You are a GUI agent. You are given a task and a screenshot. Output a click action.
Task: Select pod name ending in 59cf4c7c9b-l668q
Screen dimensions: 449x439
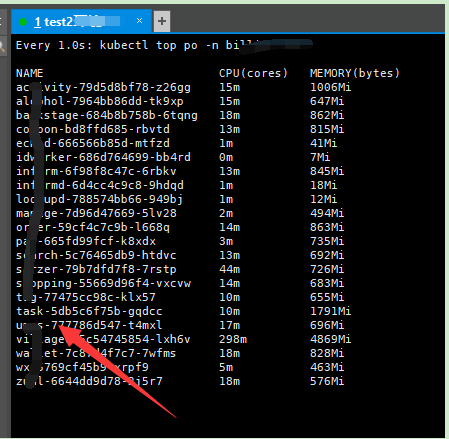pos(93,227)
